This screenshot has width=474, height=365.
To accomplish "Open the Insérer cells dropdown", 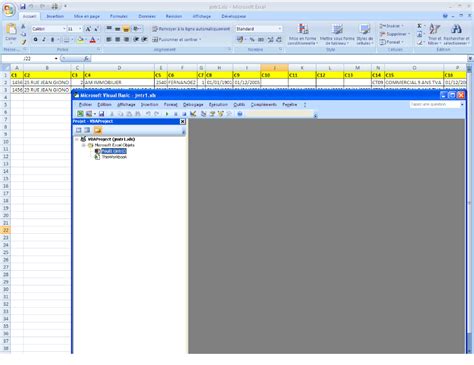I will pyautogui.click(x=391, y=26).
